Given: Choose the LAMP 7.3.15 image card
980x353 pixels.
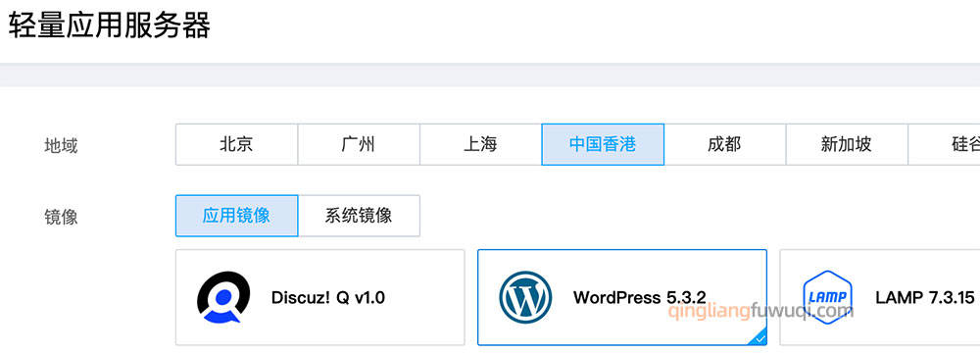Looking at the screenshot, I should [x=879, y=297].
